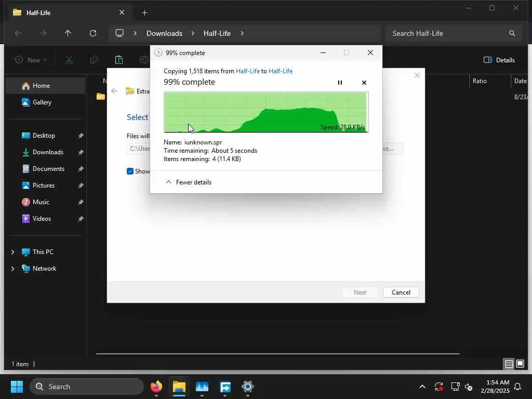
Task: Switch to details list view in status bar
Action: pyautogui.click(x=509, y=364)
